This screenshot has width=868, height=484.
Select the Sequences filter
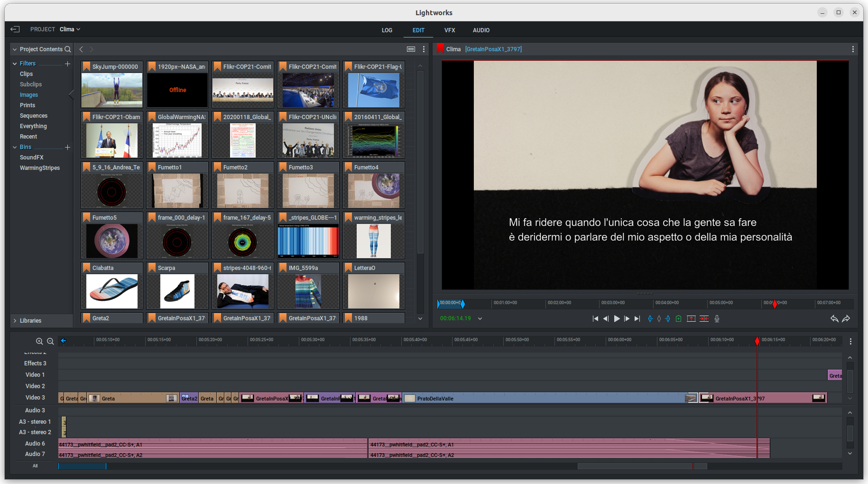[x=34, y=116]
